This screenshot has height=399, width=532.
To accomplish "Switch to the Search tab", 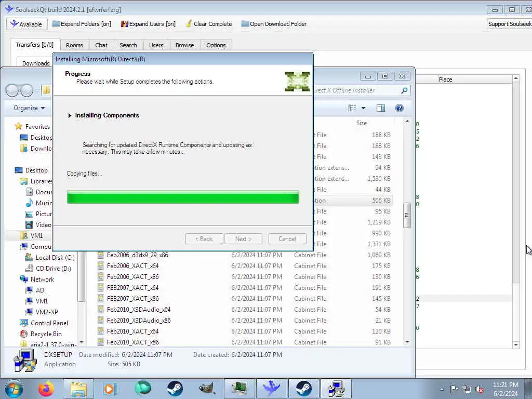I will [128, 45].
